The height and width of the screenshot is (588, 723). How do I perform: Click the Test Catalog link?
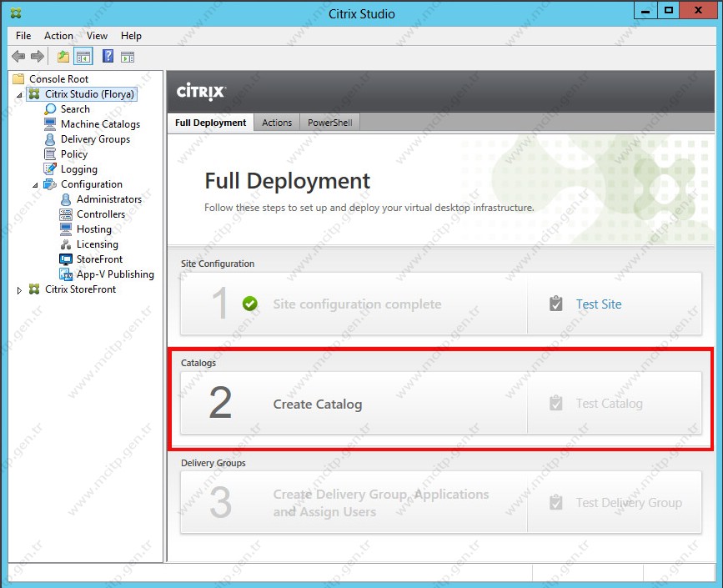coord(609,404)
